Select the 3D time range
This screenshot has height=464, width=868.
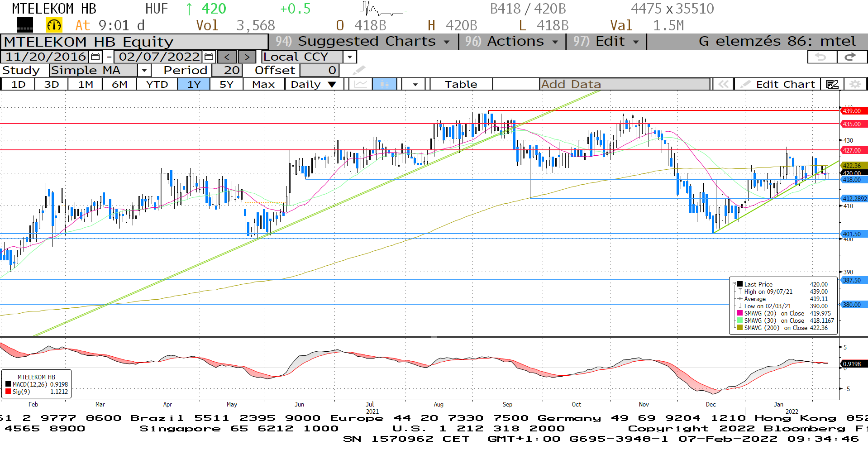[x=52, y=84]
